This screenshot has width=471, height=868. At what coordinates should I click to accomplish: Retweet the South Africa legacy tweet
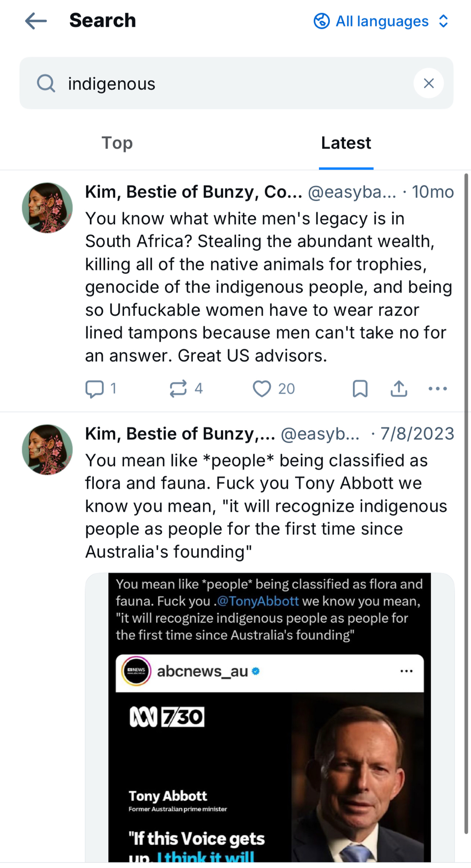click(178, 388)
